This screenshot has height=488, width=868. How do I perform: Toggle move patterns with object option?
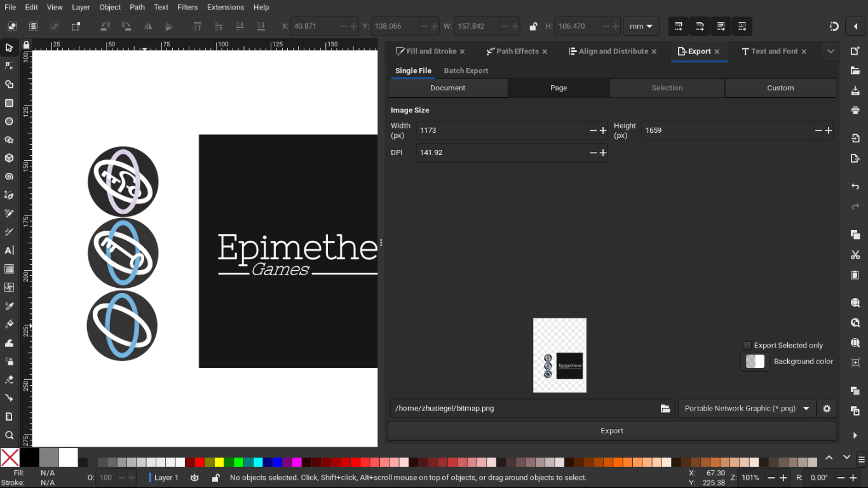click(742, 26)
